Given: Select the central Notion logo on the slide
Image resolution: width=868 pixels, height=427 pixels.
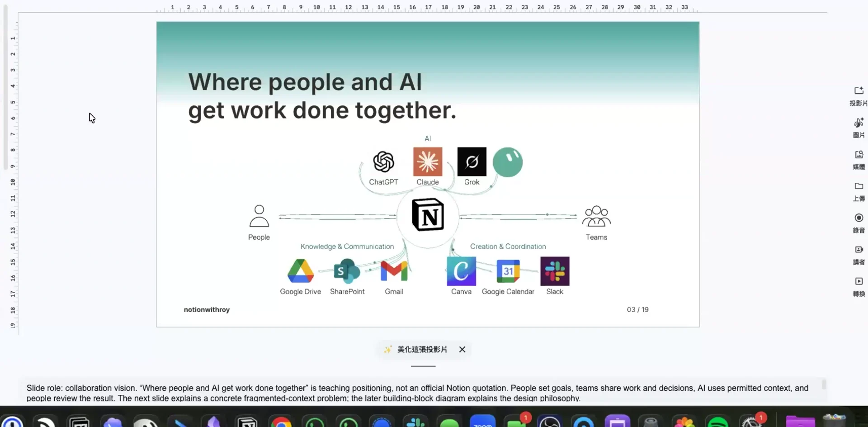Looking at the screenshot, I should click(x=428, y=215).
